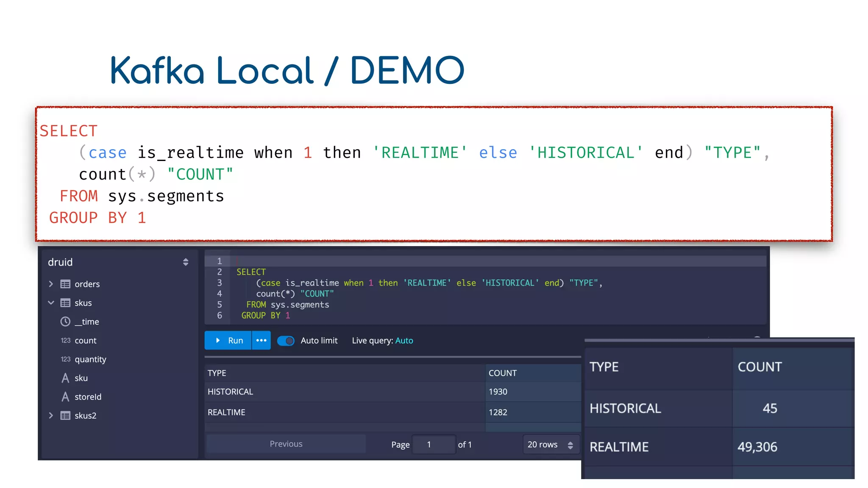Image resolution: width=868 pixels, height=488 pixels.
Task: Select the storeId column
Action: pyautogui.click(x=88, y=396)
